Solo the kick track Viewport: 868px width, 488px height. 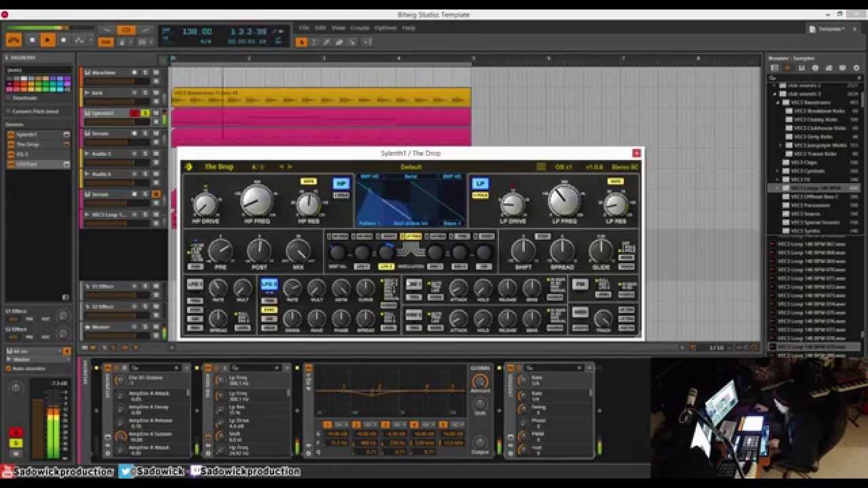(x=144, y=93)
